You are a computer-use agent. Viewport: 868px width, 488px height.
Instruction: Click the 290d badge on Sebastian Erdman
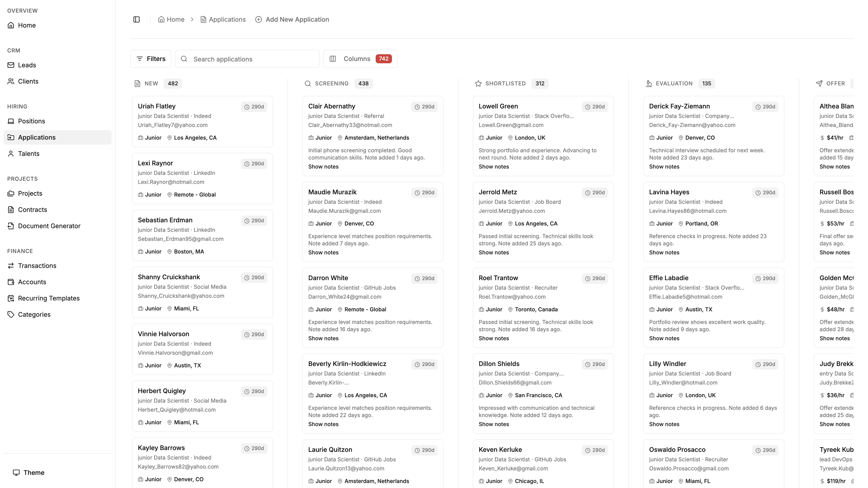click(254, 221)
